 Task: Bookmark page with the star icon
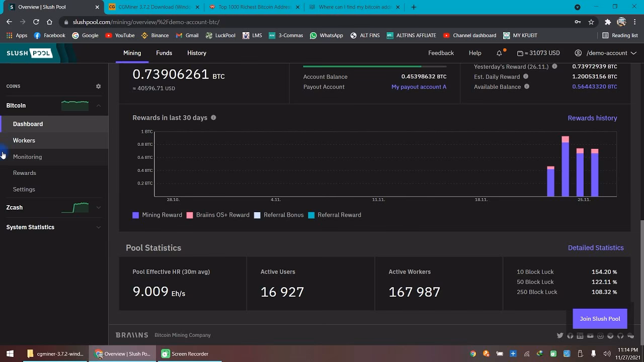pyautogui.click(x=591, y=22)
